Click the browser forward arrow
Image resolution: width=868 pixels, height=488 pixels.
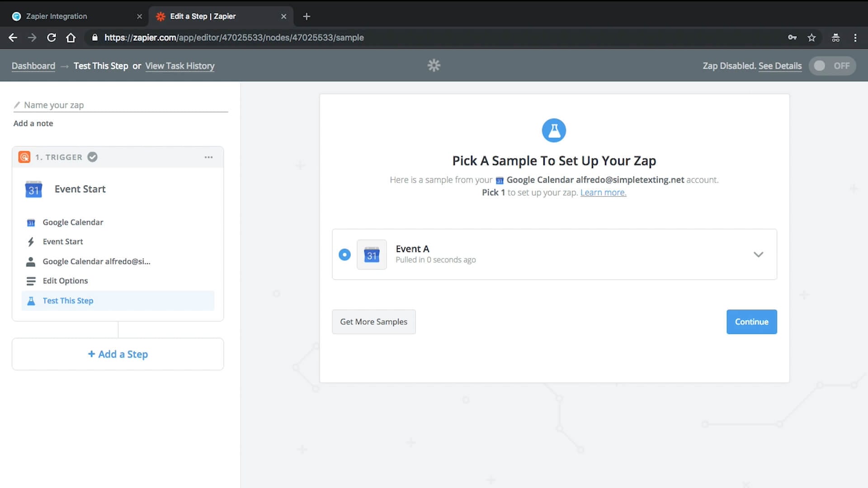click(x=32, y=38)
